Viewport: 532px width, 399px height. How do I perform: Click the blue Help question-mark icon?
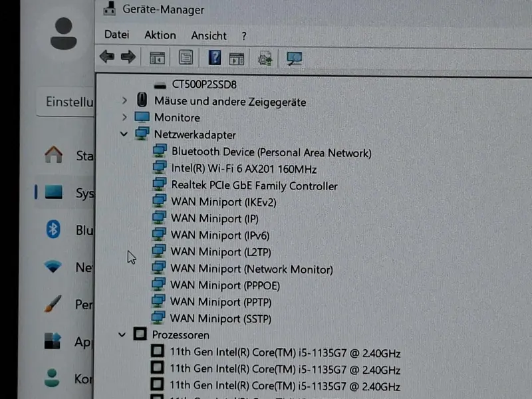(x=214, y=58)
